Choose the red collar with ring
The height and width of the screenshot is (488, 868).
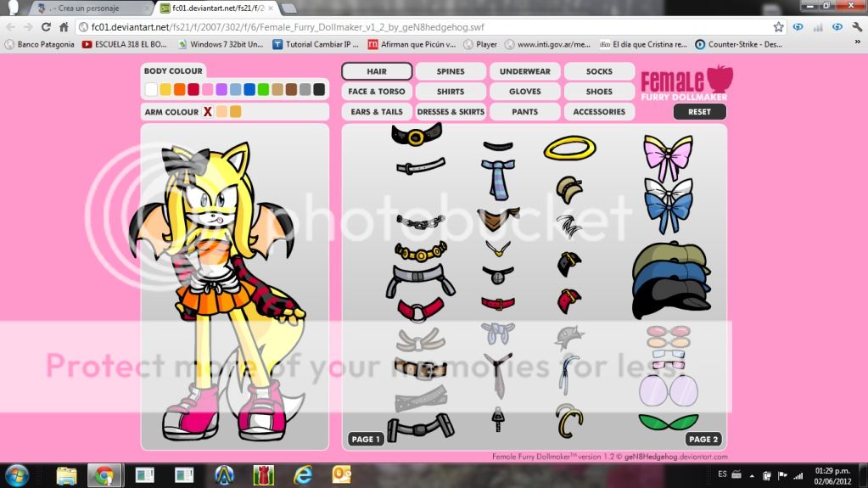click(x=420, y=309)
